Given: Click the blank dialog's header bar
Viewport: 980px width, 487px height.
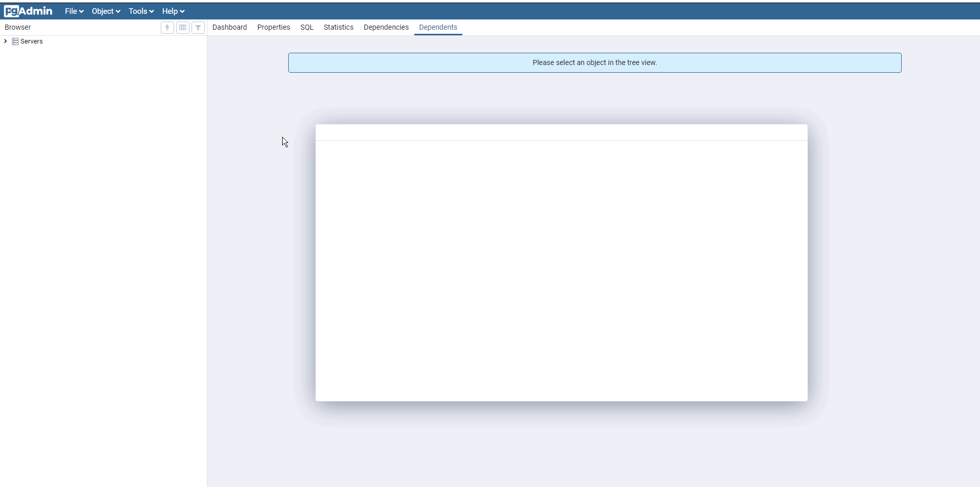Looking at the screenshot, I should (x=561, y=132).
